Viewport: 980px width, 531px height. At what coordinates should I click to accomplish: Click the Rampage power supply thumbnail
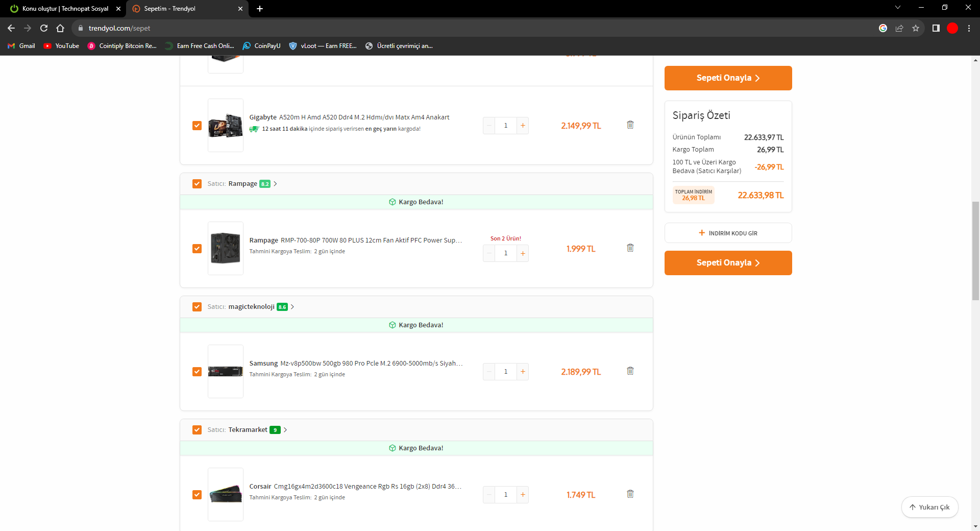(x=226, y=248)
